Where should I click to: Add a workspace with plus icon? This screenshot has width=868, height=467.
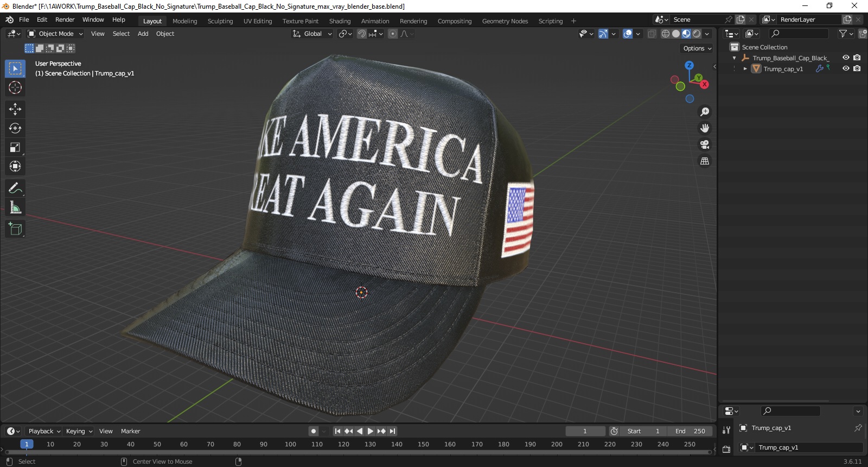point(573,21)
